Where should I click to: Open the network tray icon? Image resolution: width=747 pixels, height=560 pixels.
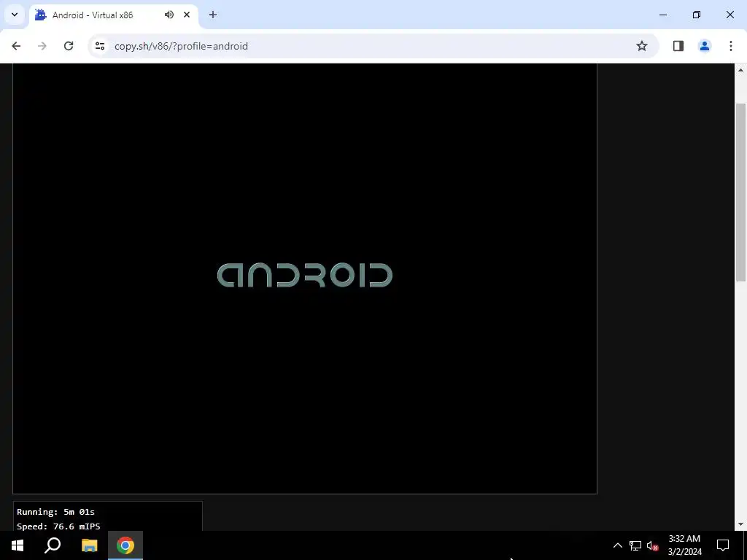tap(635, 545)
